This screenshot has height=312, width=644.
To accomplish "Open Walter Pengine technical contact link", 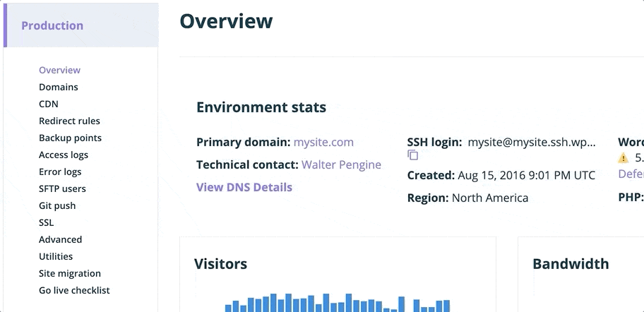I will click(341, 164).
